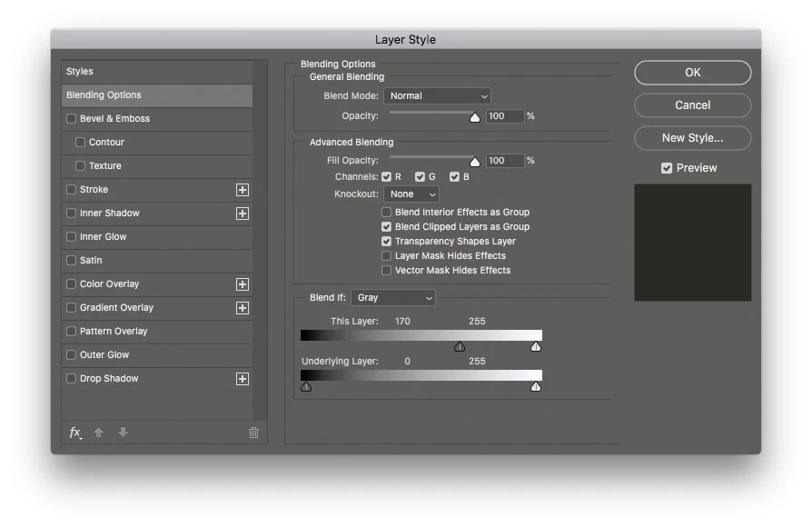The height and width of the screenshot is (527, 812).
Task: Open the Satin settings row
Action: point(157,260)
